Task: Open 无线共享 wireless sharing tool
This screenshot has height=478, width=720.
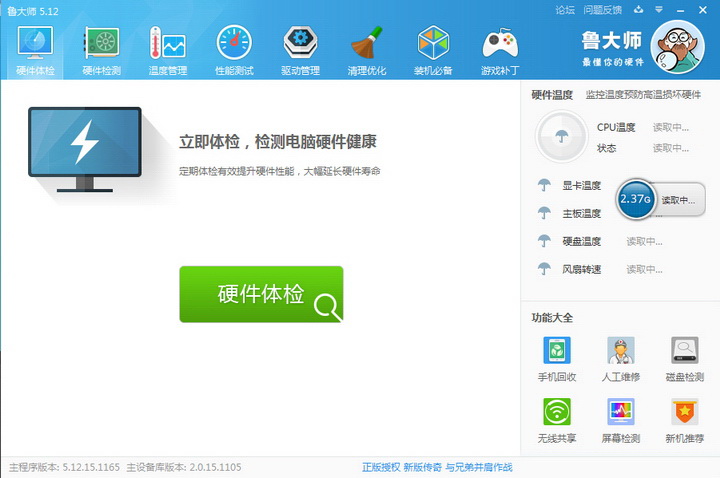Action: [x=557, y=420]
